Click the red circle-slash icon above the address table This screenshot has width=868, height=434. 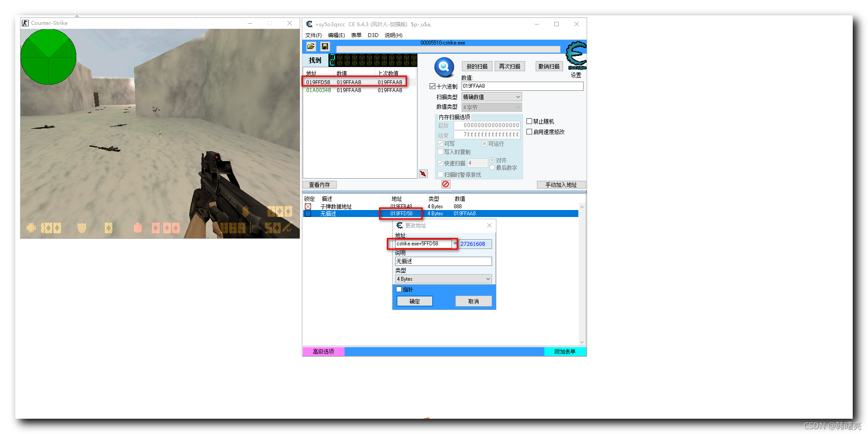445,184
